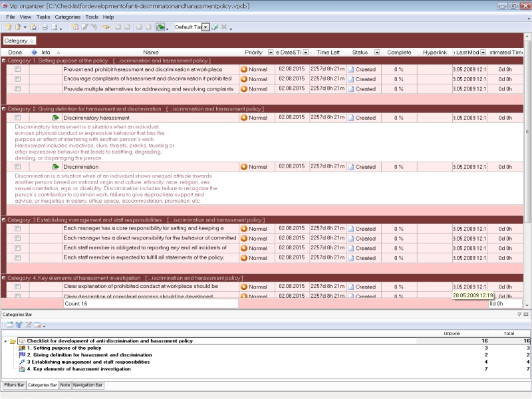Check Done box for Clear explanation task
The width and height of the screenshot is (532, 399).
coord(18,287)
